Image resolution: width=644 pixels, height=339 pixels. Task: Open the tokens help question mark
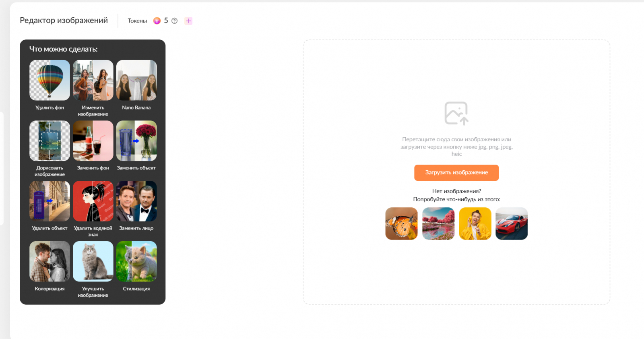pos(174,21)
